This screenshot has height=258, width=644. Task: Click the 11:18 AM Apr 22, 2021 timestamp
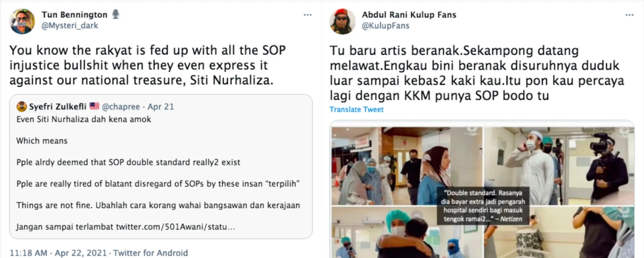(58, 253)
